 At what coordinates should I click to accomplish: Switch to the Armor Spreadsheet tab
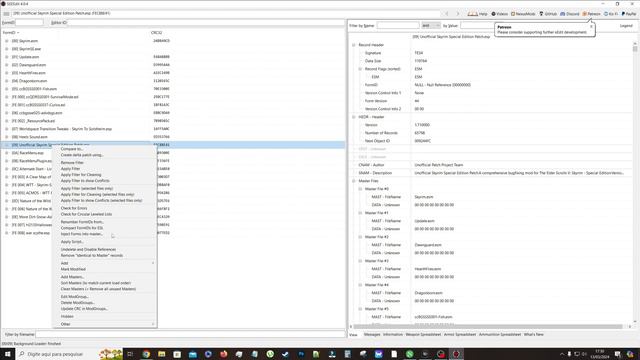pos(460,335)
